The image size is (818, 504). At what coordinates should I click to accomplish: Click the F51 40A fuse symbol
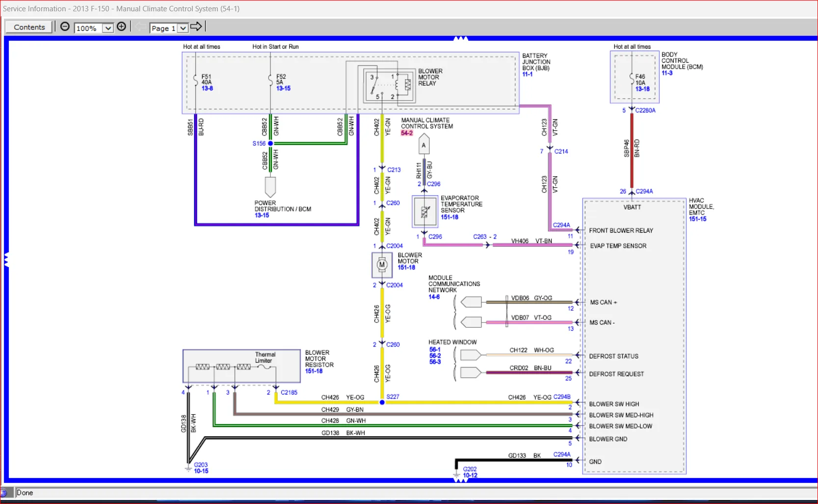(x=196, y=80)
